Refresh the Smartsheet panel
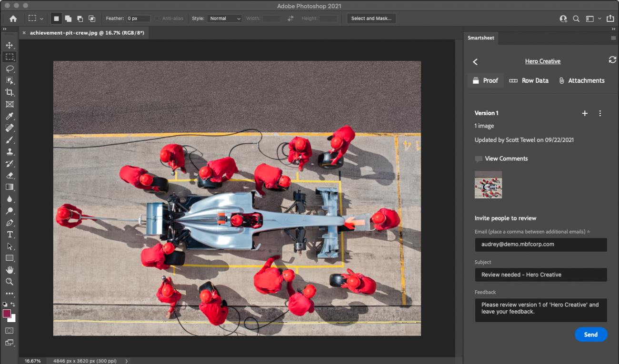Viewport: 619px width, 364px height. (x=612, y=60)
